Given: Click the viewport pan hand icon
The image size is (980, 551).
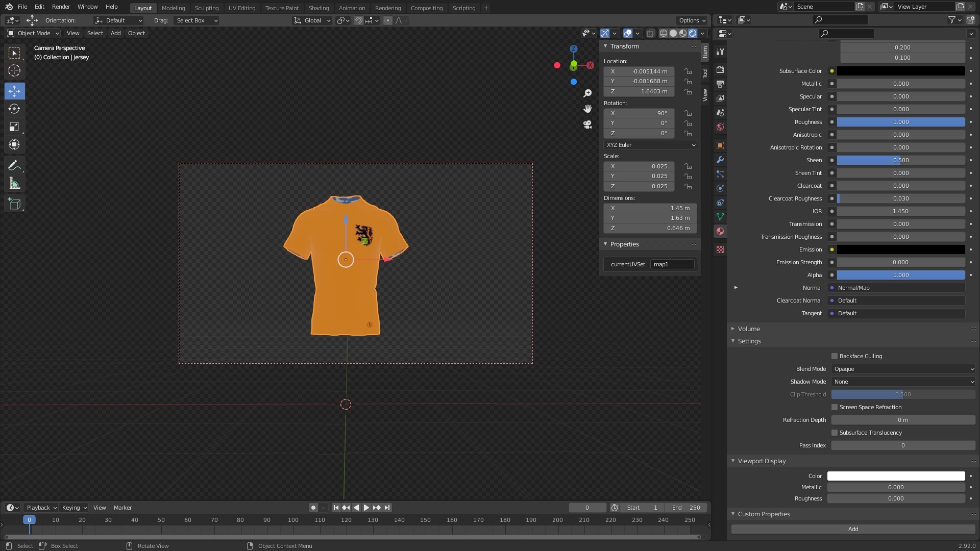Looking at the screenshot, I should (587, 109).
